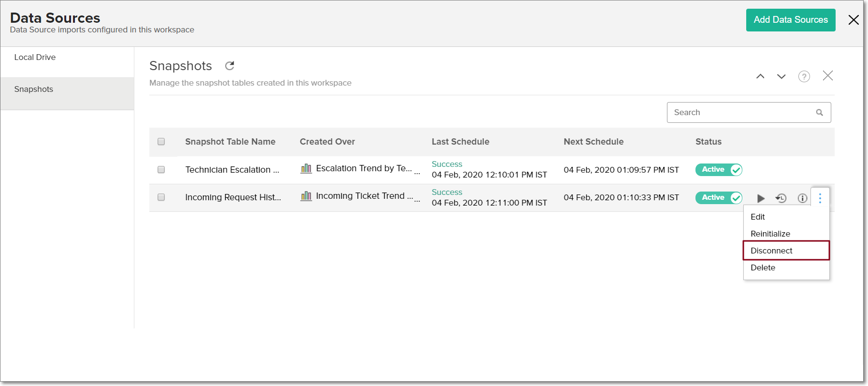Tick the Incoming Request Hist row checkbox
This screenshot has height=386, width=868.
(161, 197)
